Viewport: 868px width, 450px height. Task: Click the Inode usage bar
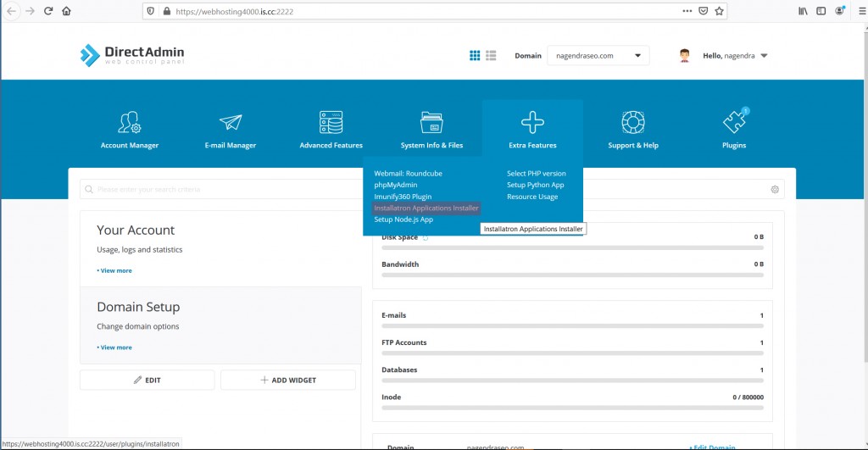point(572,408)
